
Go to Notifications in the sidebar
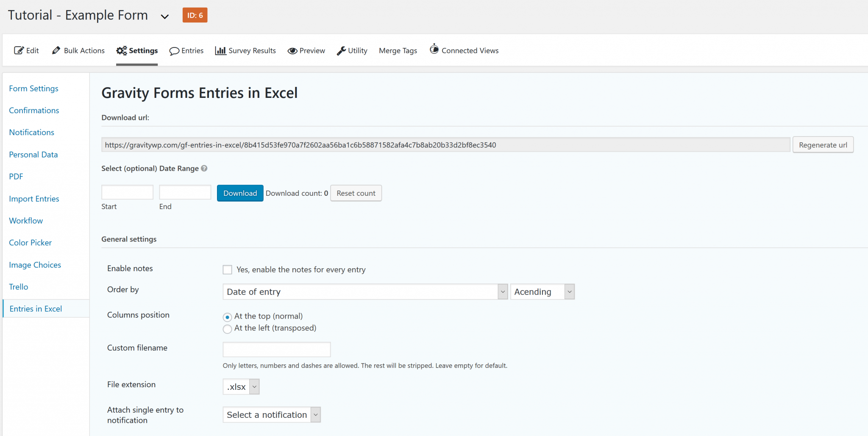[32, 133]
